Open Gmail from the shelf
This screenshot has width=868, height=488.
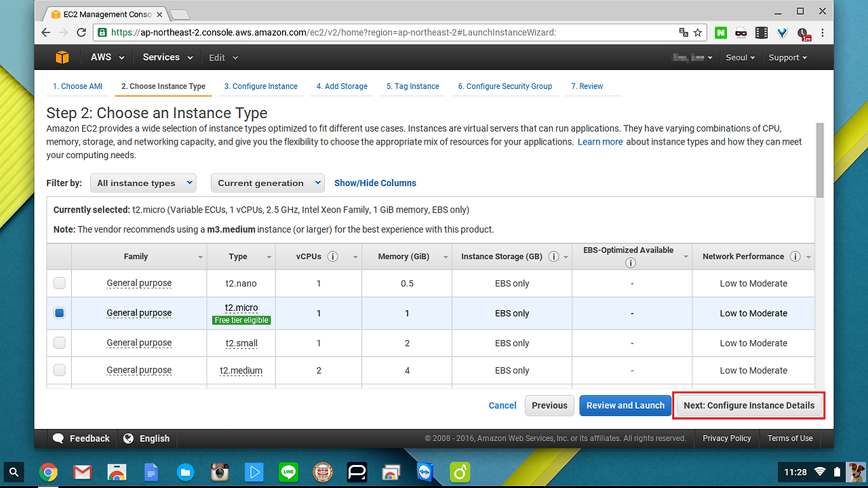point(82,472)
